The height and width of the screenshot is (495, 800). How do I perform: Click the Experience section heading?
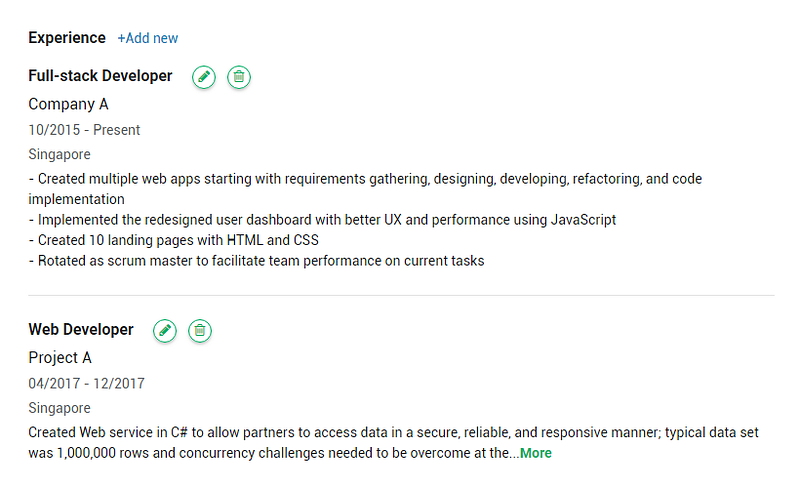[x=67, y=38]
